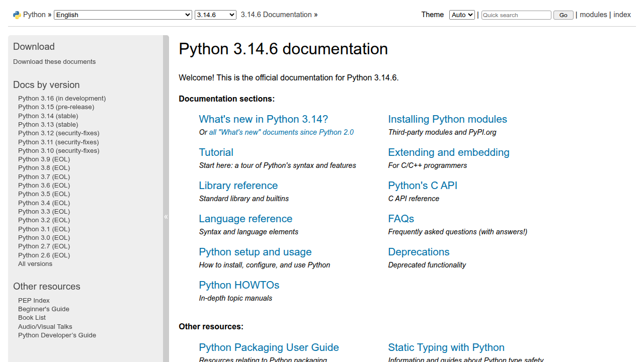Open Extending and embedding section
Viewport: 644px width, 362px height.
click(449, 152)
